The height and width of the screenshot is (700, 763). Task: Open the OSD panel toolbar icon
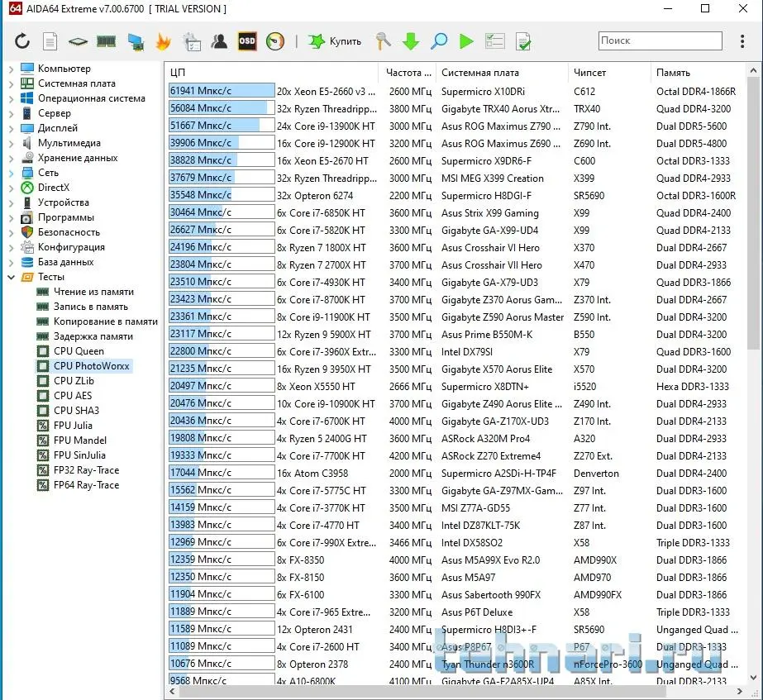tap(247, 41)
